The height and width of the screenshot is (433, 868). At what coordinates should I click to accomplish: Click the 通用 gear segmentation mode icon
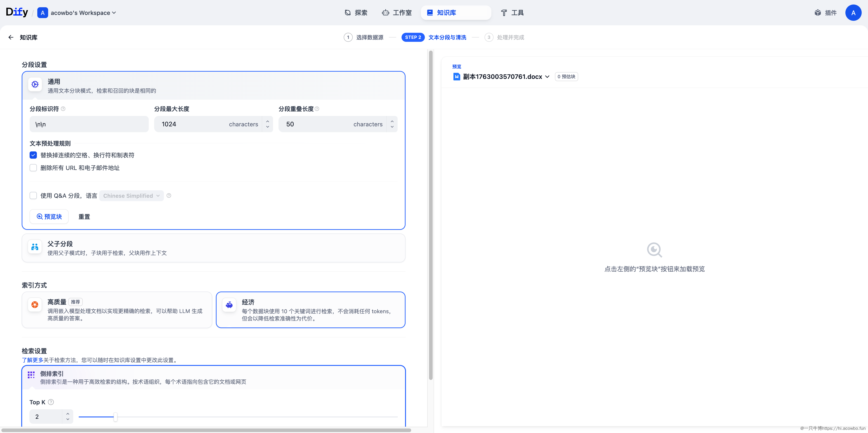35,84
